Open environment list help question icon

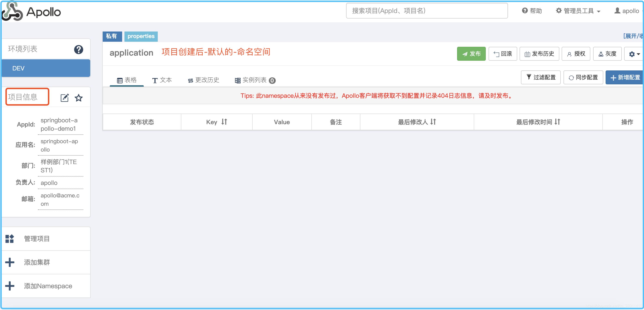(x=78, y=50)
